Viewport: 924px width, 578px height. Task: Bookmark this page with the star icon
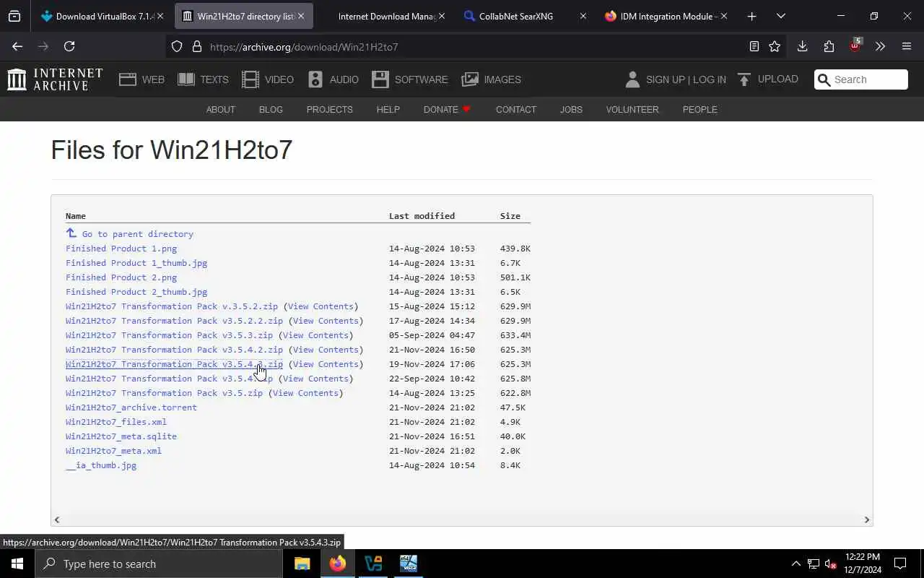tap(775, 46)
